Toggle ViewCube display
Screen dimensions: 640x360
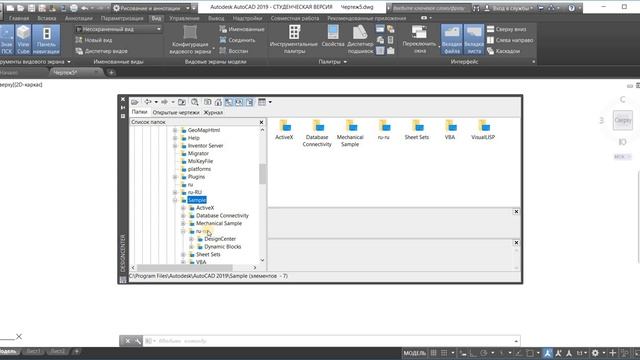click(23, 40)
